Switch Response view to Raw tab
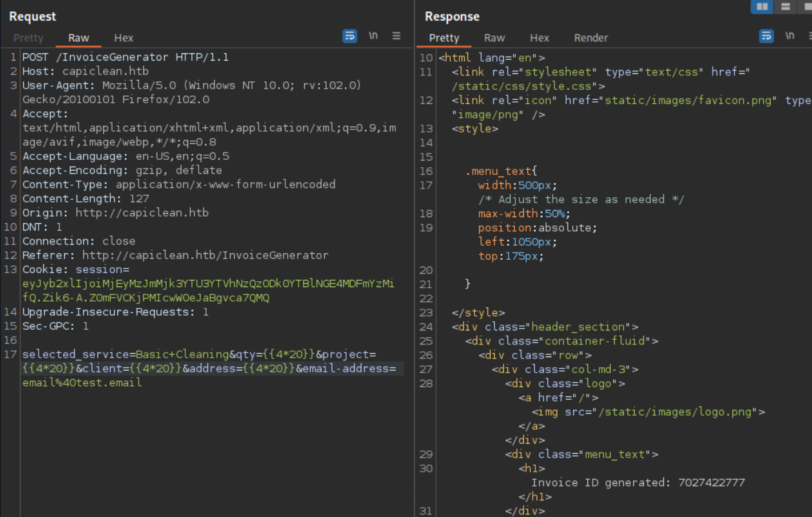This screenshot has width=812, height=517. point(494,38)
